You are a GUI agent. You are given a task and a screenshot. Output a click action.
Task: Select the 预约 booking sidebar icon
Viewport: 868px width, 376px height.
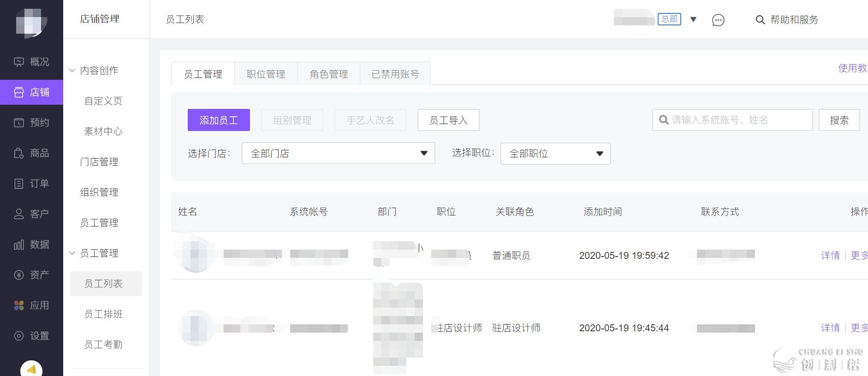(x=19, y=123)
